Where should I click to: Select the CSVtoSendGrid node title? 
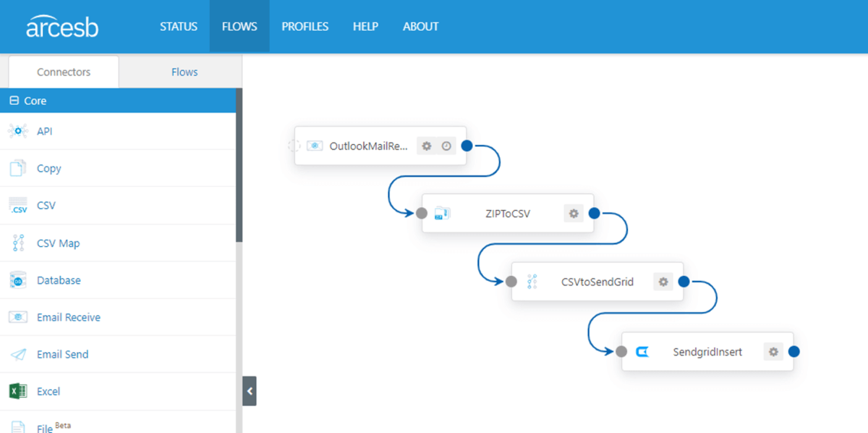597,282
